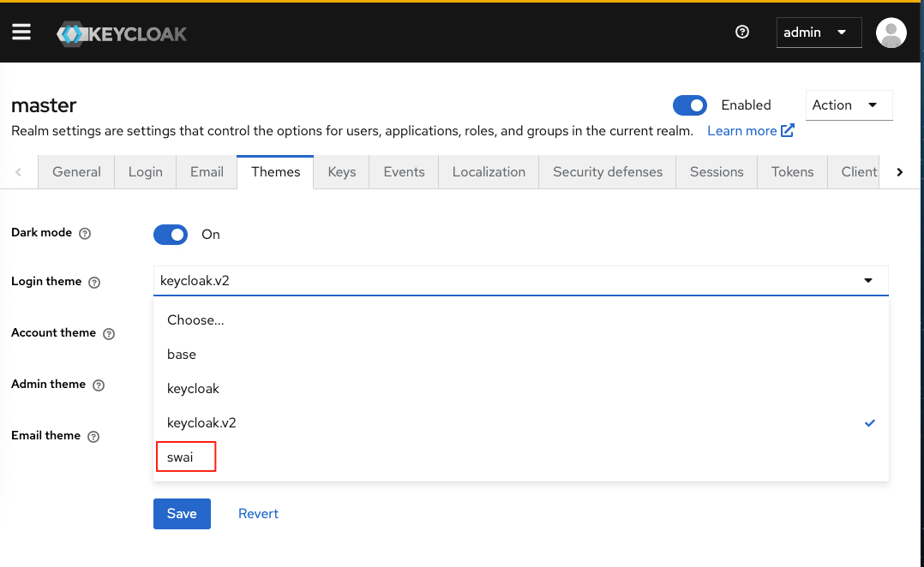
Task: Open the help icon in header
Action: (x=742, y=33)
